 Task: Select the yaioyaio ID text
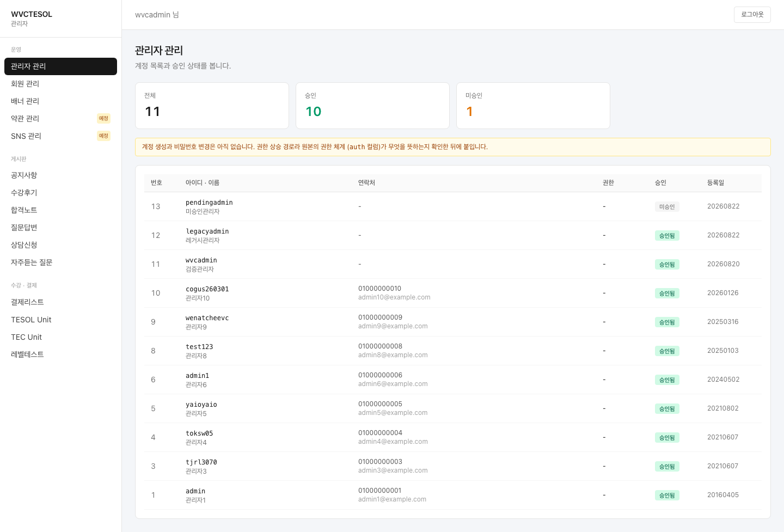pos(201,405)
